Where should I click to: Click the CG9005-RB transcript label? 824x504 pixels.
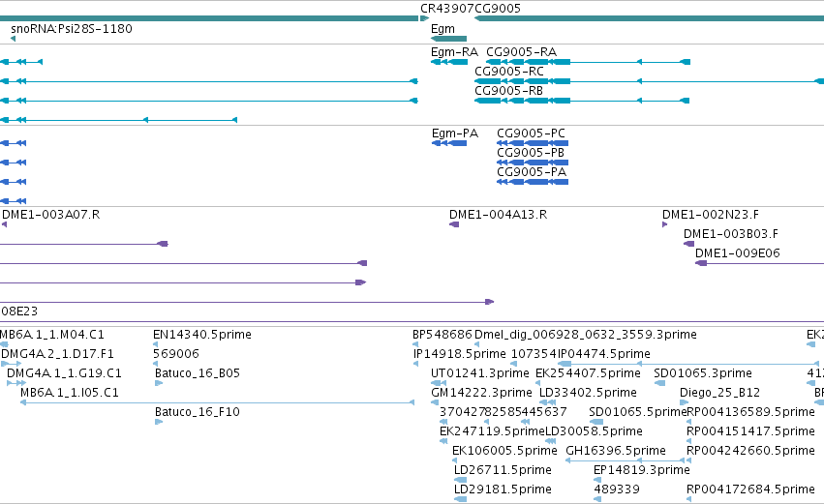coord(508,91)
